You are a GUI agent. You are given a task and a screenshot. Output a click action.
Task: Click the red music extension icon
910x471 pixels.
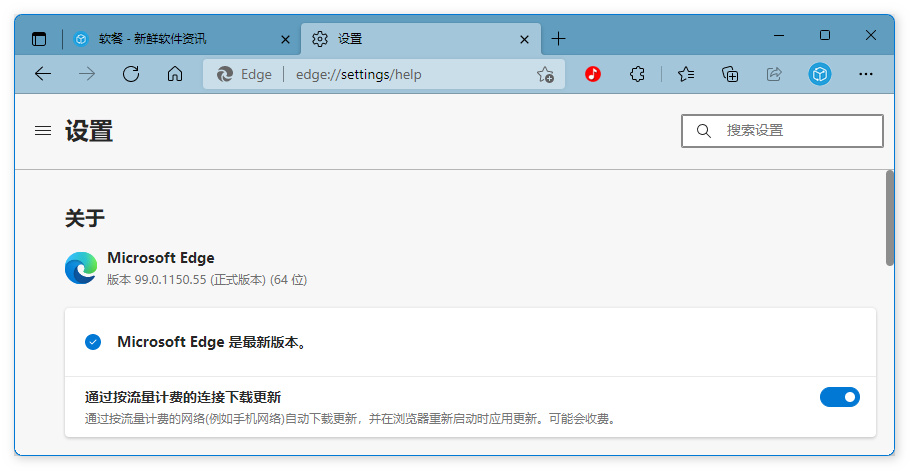pyautogui.click(x=593, y=74)
